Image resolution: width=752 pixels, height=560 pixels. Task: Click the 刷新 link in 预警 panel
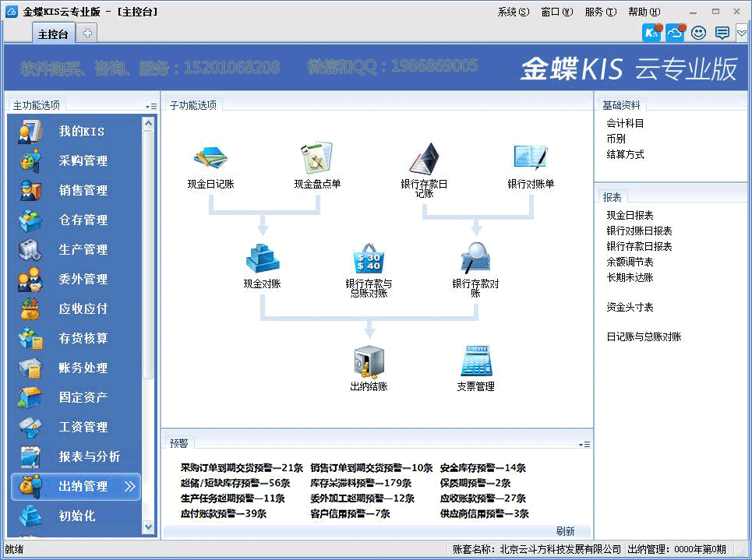[x=565, y=531]
